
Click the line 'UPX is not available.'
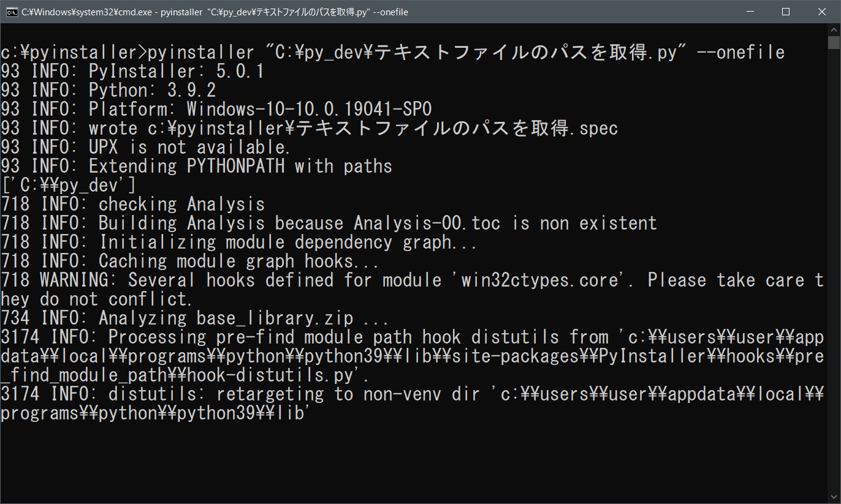(146, 147)
